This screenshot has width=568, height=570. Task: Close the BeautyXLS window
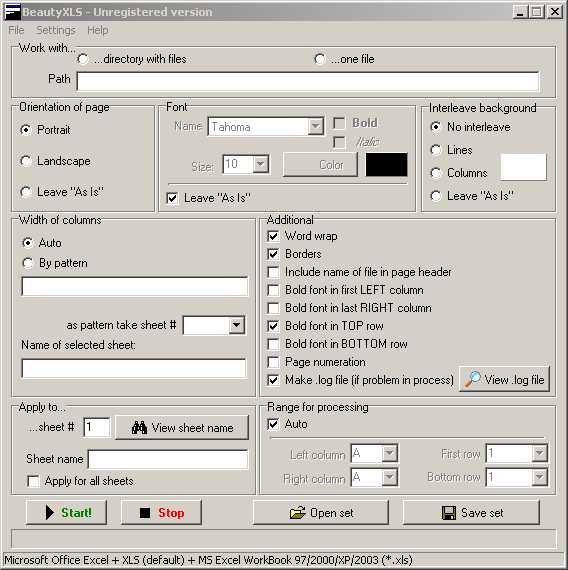[x=555, y=12]
